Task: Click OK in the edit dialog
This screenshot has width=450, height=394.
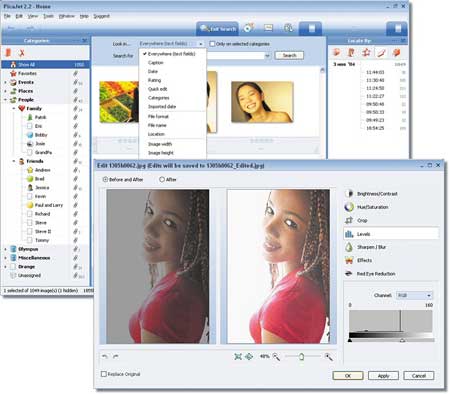Action: pyautogui.click(x=348, y=376)
